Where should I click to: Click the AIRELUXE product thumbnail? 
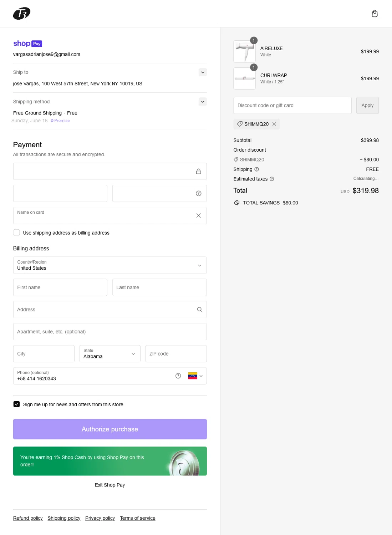244,51
